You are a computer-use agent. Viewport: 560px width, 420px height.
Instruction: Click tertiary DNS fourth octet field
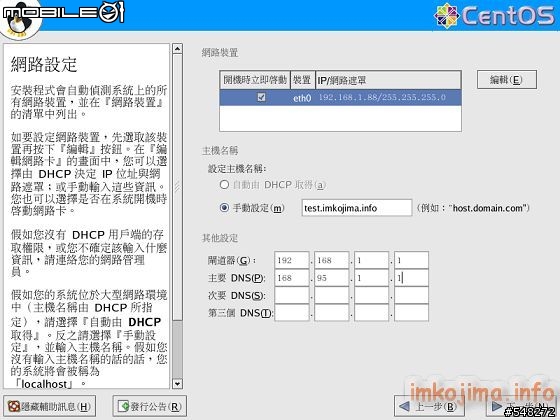point(411,312)
